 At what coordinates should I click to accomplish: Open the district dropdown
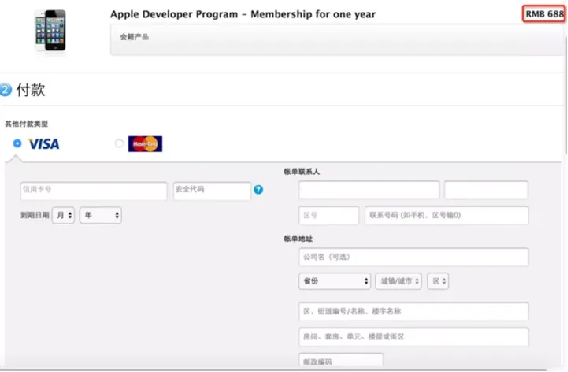point(438,281)
